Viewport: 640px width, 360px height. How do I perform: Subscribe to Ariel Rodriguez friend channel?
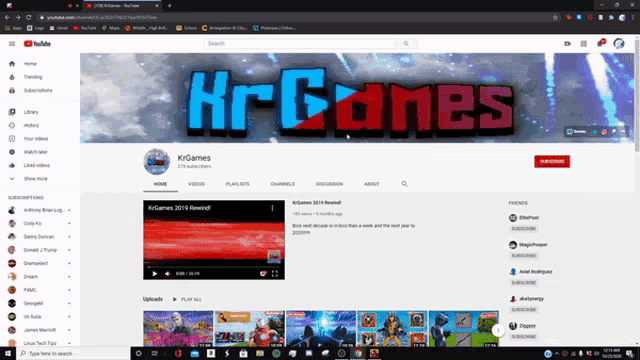pos(524,283)
